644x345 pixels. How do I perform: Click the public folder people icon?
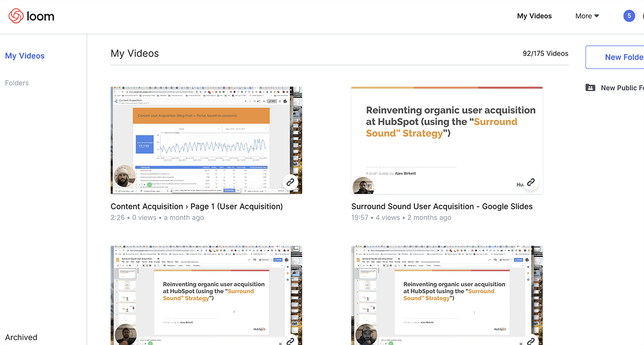click(590, 88)
